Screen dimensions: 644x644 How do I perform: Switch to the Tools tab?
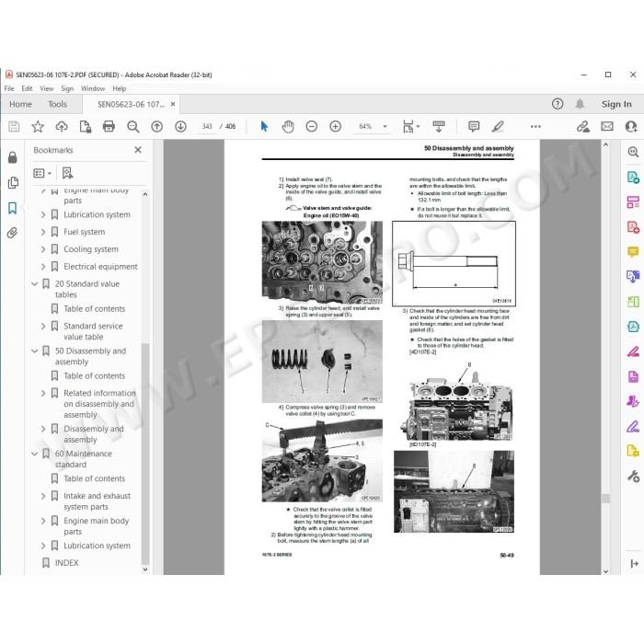tap(57, 104)
